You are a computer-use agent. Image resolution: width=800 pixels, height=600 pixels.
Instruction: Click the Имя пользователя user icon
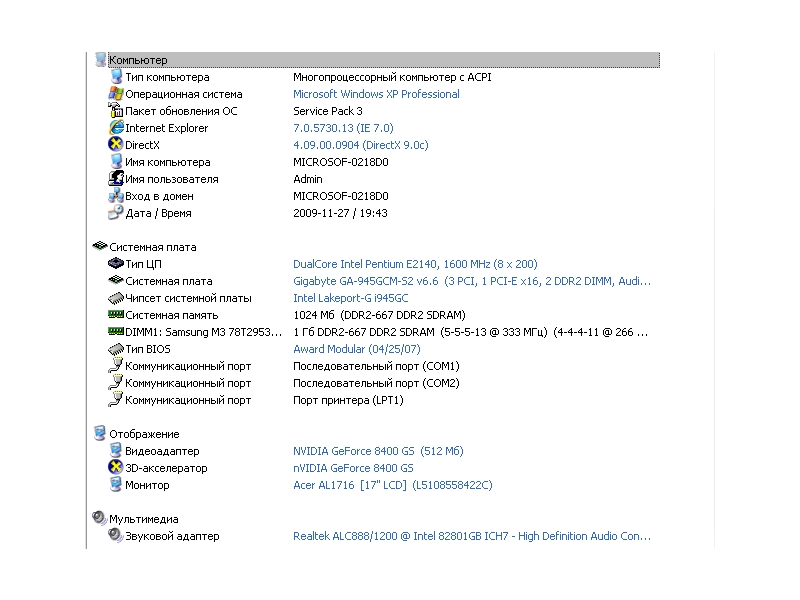116,179
